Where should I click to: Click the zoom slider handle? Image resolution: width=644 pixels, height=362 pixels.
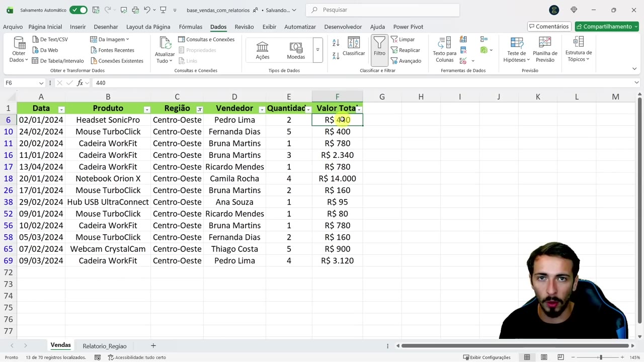click(x=600, y=357)
